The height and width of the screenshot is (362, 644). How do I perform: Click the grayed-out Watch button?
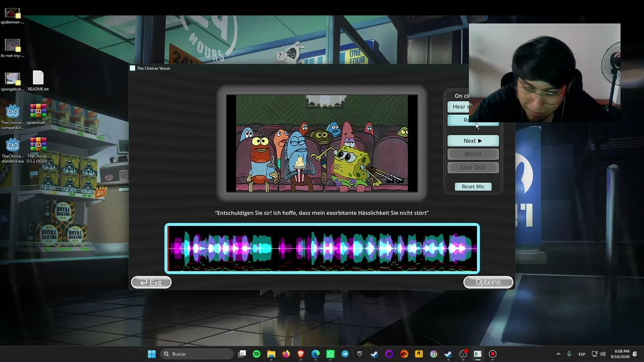coord(473,154)
